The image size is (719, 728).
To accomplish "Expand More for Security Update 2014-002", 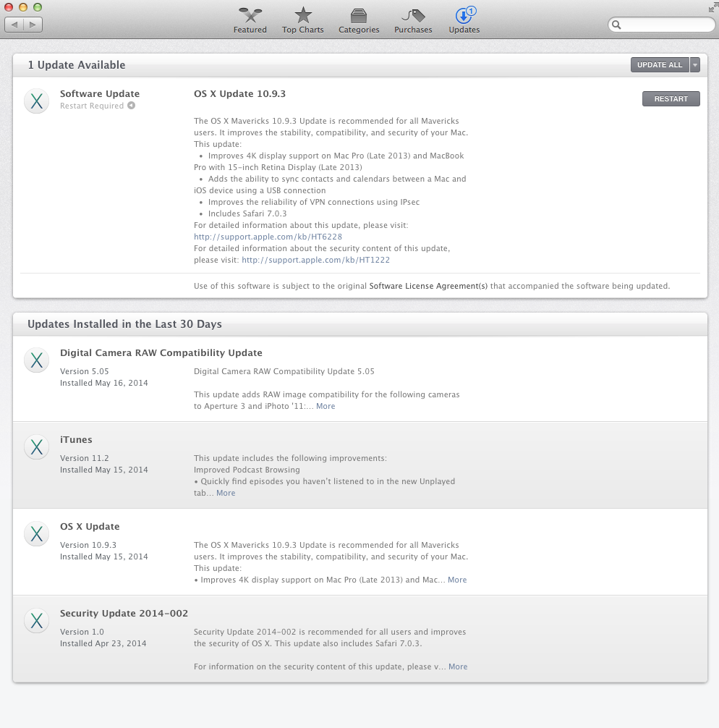I will [458, 666].
